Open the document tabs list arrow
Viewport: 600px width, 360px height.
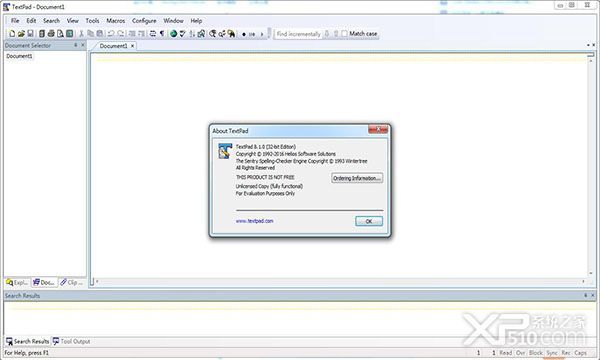tap(588, 45)
